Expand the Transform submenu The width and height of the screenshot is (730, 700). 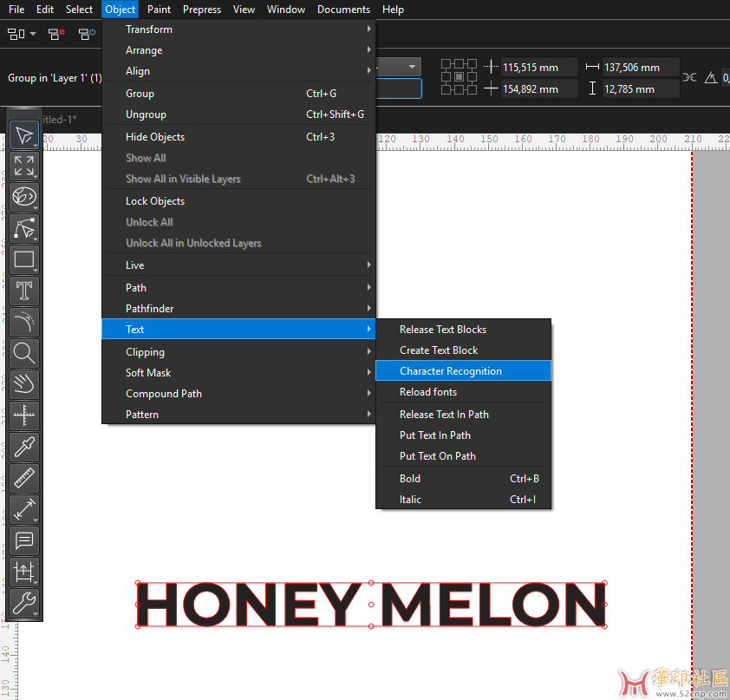click(149, 29)
